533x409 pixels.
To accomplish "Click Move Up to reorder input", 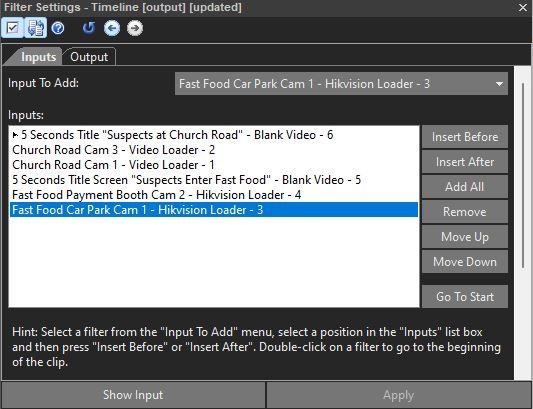I will (x=465, y=237).
